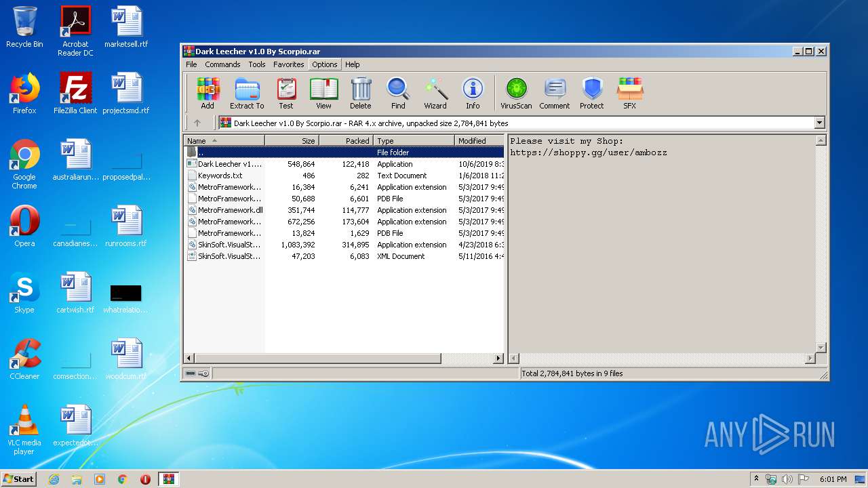
Task: Open the CCleaner desktop shortcut
Action: point(24,360)
